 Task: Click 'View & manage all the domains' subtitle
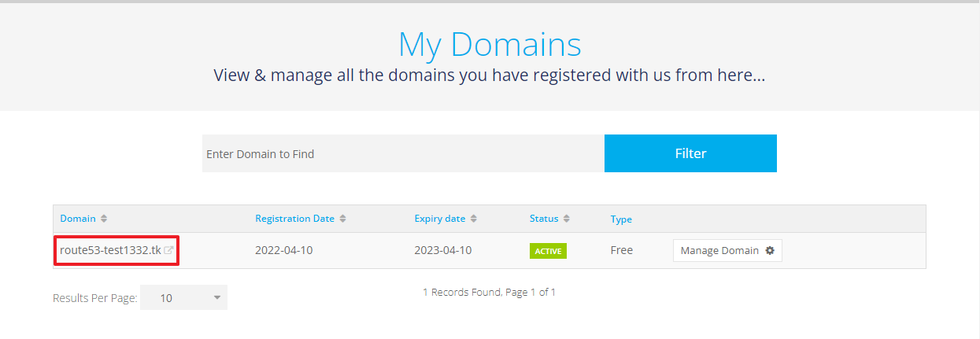[490, 76]
